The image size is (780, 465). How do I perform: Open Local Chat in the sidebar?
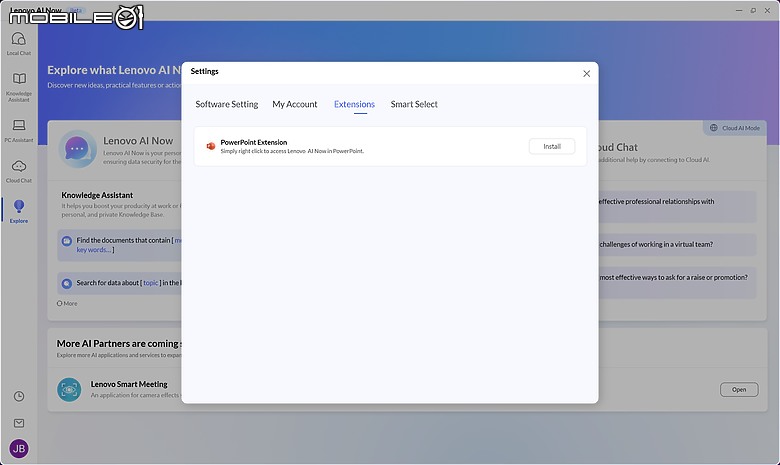pos(19,43)
